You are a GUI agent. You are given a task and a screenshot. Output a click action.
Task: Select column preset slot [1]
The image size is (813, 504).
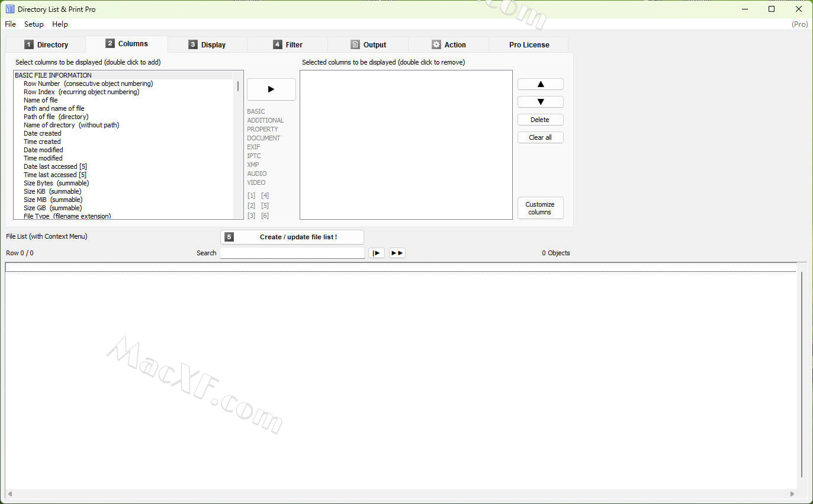pyautogui.click(x=252, y=195)
